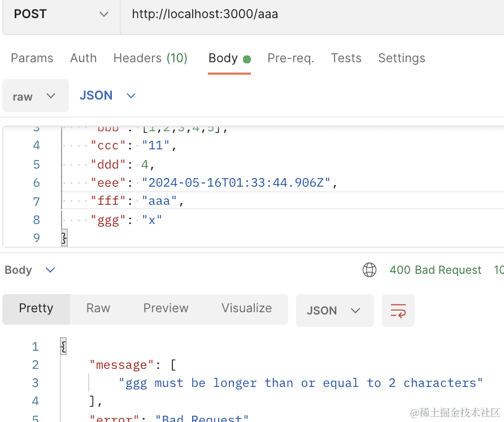Image resolution: width=504 pixels, height=422 pixels.
Task: Click the request URL input field
Action: [x=311, y=15]
